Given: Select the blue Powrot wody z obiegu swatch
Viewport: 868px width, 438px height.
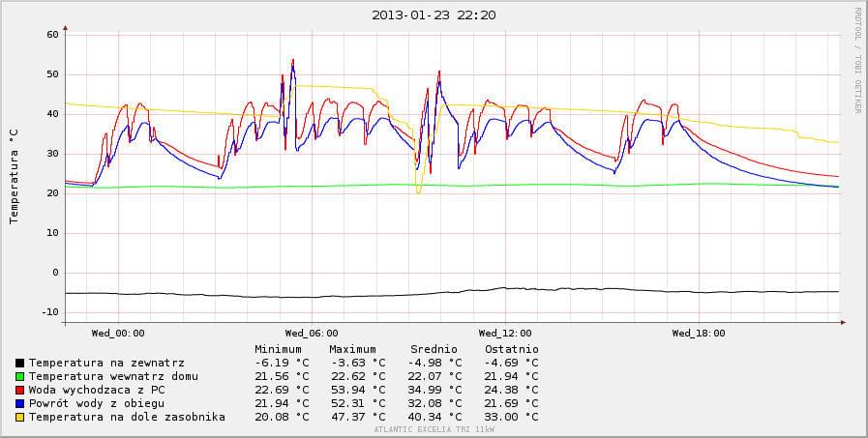Looking at the screenshot, I should click(19, 403).
